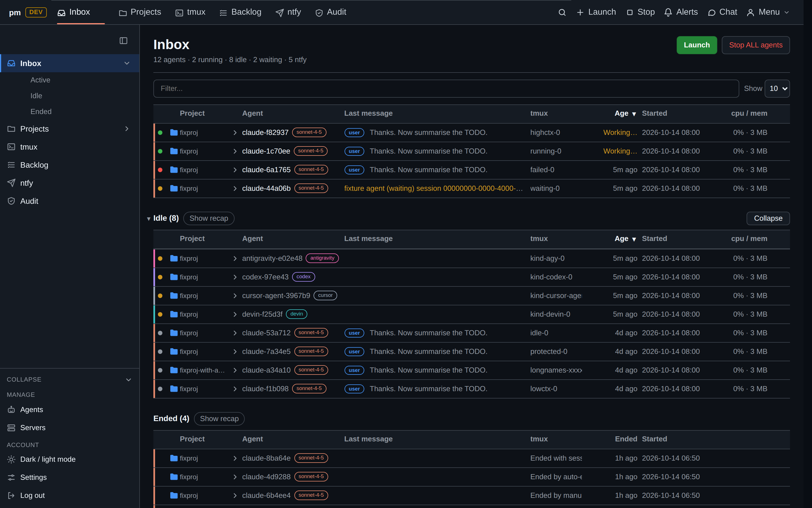
Task: Click the folder icon in the claude-f82937 row
Action: pyautogui.click(x=174, y=132)
